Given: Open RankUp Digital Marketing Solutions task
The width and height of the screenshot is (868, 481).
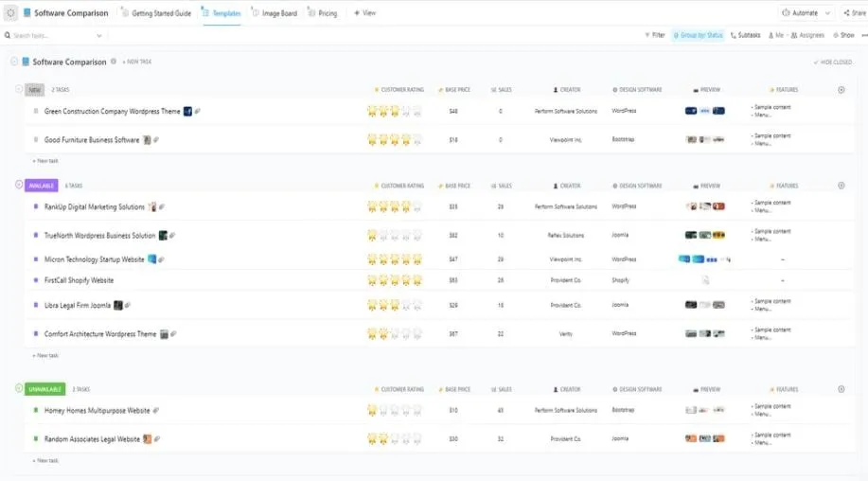Looking at the screenshot, I should pos(95,207).
